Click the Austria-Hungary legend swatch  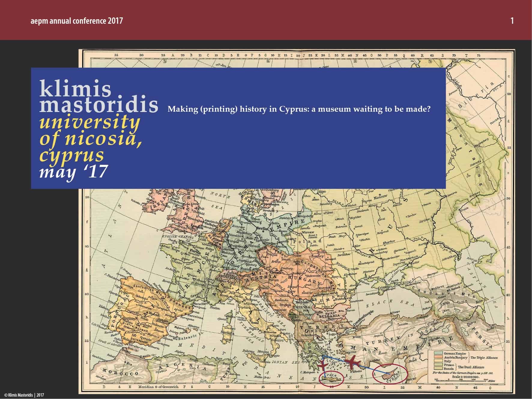pyautogui.click(x=438, y=357)
